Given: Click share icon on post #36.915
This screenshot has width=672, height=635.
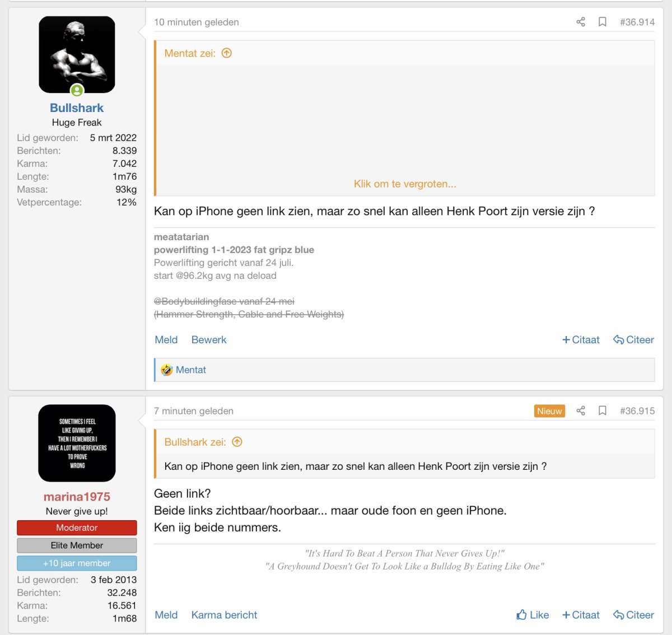Looking at the screenshot, I should (581, 410).
